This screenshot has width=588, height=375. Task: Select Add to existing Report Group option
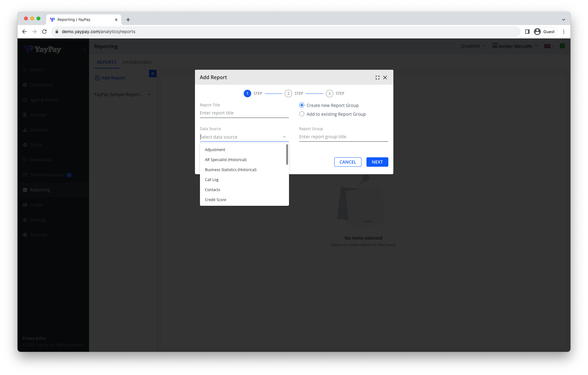point(302,114)
